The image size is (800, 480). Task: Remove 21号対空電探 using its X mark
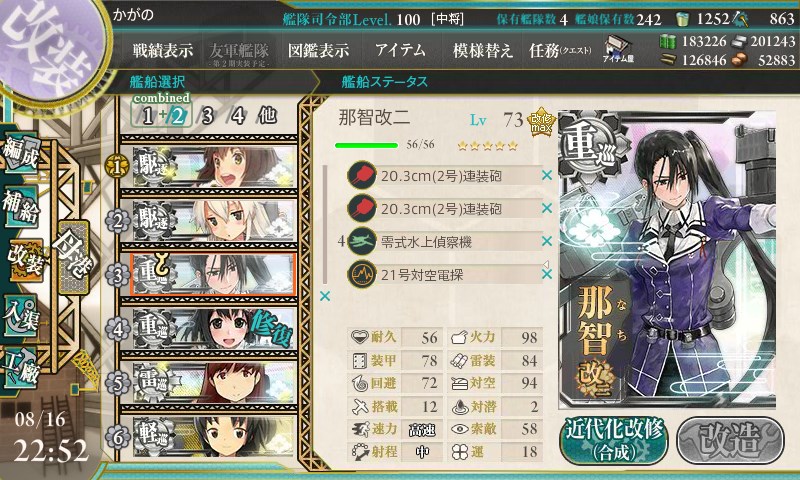[x=547, y=274]
